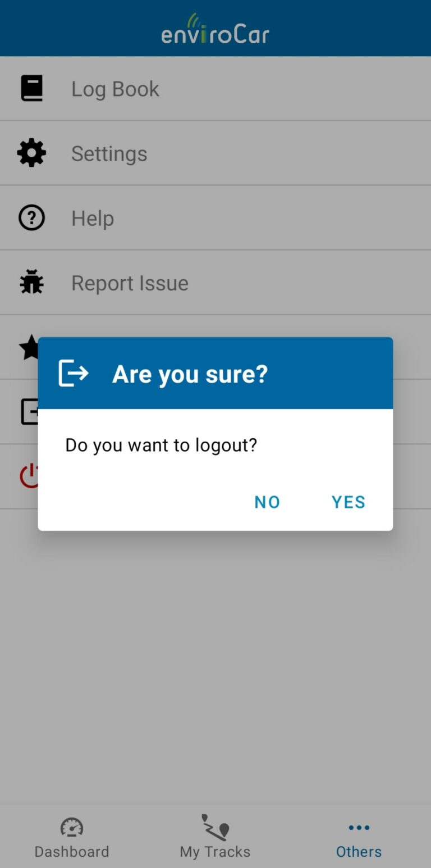Select the Dashboard speedometer icon
The height and width of the screenshot is (868, 431).
click(71, 828)
